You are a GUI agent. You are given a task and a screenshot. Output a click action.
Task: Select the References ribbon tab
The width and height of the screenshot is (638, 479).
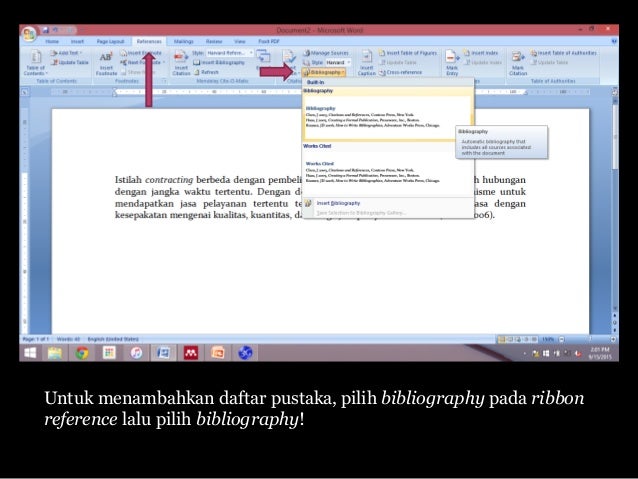149,42
